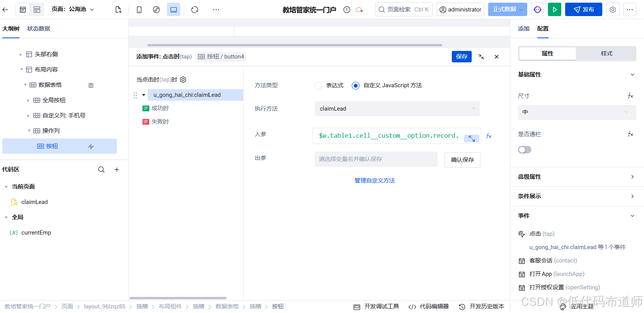Collapse the 布局内容 tree node
644x313 pixels.
21,70
